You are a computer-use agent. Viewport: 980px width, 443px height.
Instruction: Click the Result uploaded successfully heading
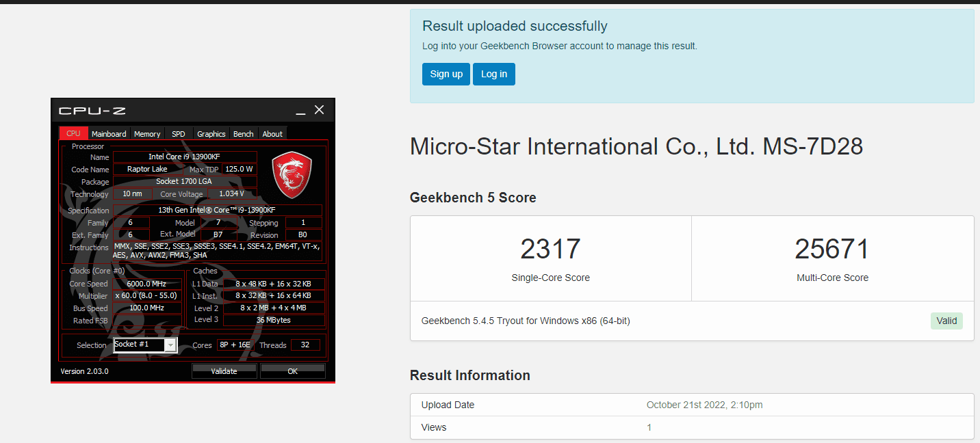pyautogui.click(x=515, y=26)
